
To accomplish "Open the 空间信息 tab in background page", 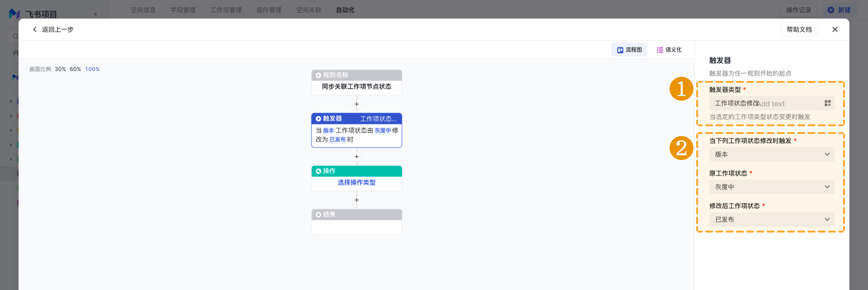I will point(143,10).
